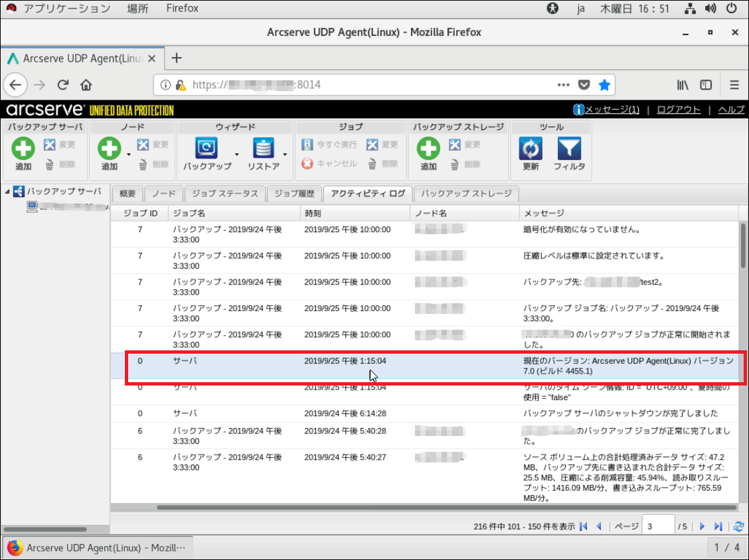Click the Refresh (更新) tool
Viewport: 749px width, 560px height.
531,154
